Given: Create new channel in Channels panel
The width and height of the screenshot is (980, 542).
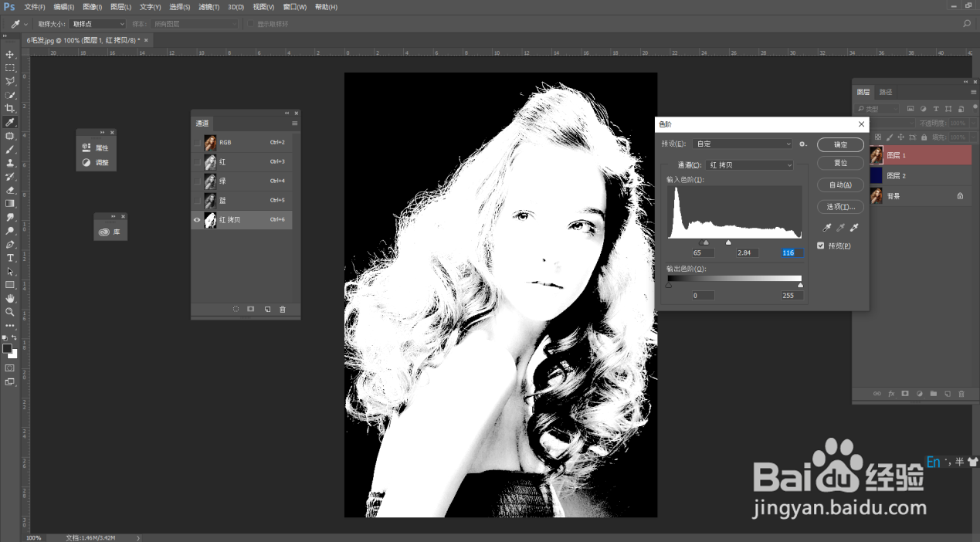Looking at the screenshot, I should (x=267, y=309).
